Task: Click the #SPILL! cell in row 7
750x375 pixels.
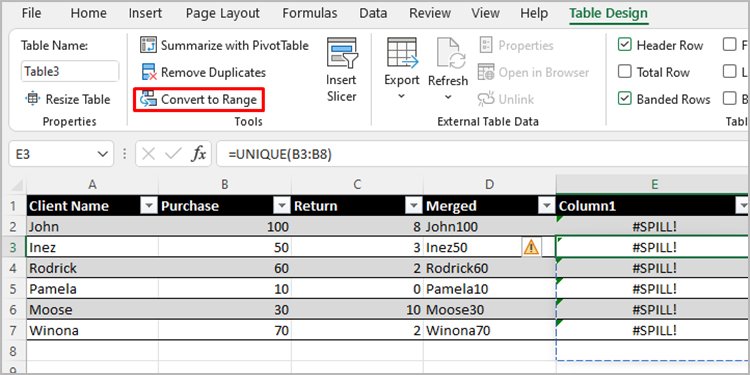Action: [x=653, y=331]
